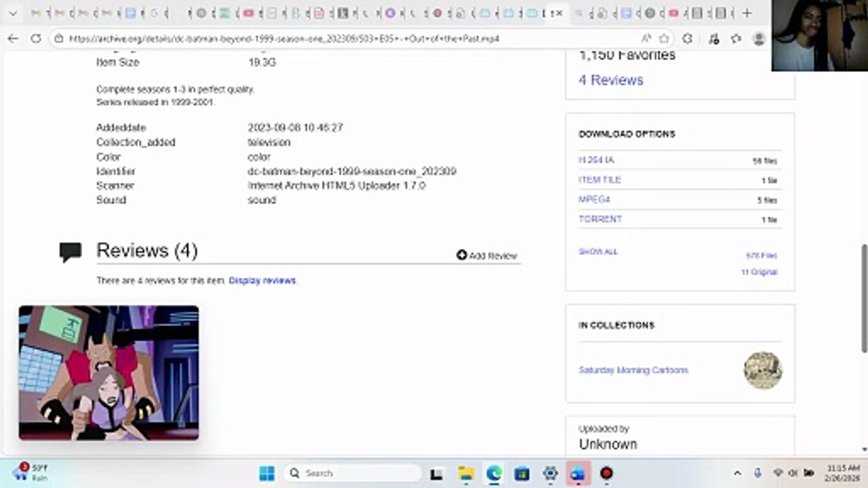Click the page vertical scrollbar thumb

[x=864, y=298]
